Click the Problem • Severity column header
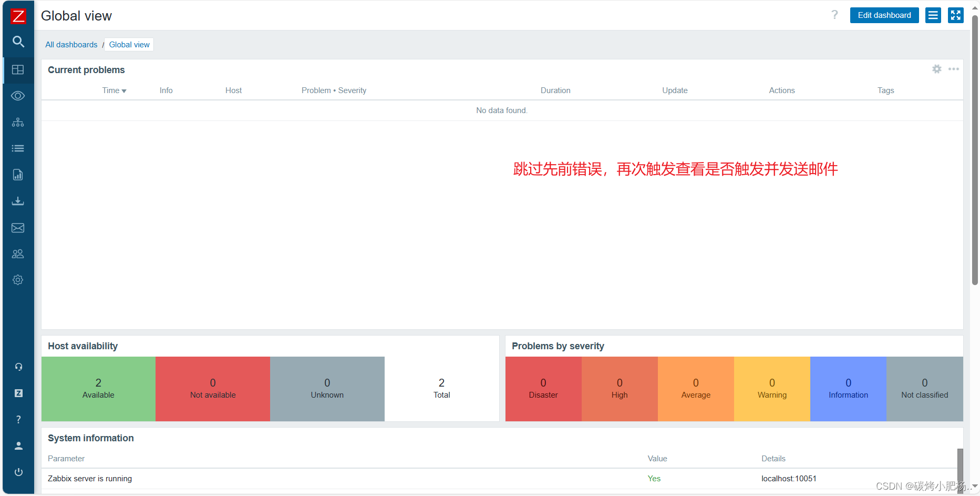This screenshot has width=980, height=496. click(334, 90)
